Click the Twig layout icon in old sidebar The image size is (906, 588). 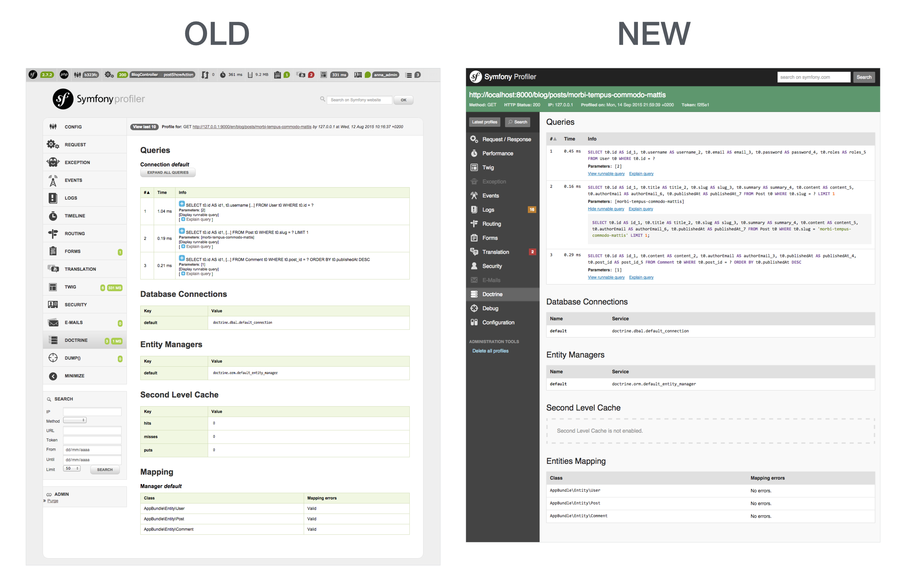click(x=53, y=287)
